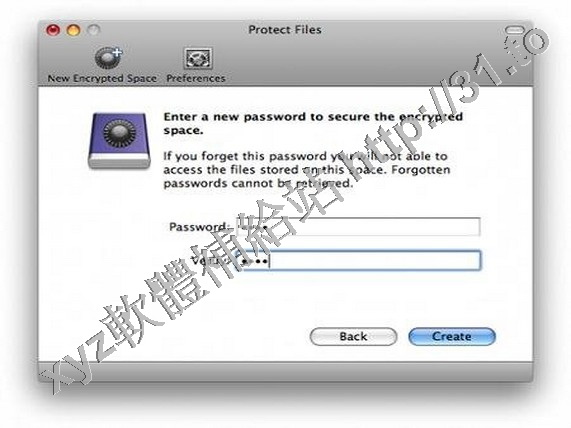Click the gray zoom window button

(94, 30)
